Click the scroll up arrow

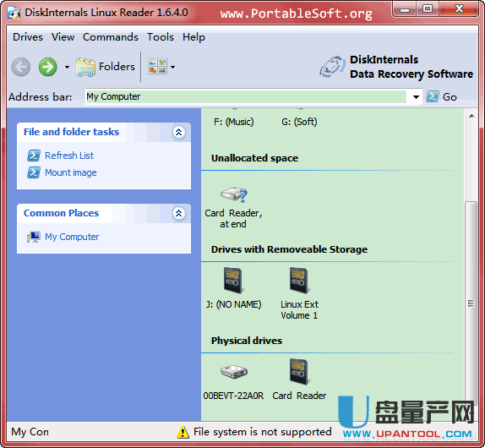pos(471,116)
